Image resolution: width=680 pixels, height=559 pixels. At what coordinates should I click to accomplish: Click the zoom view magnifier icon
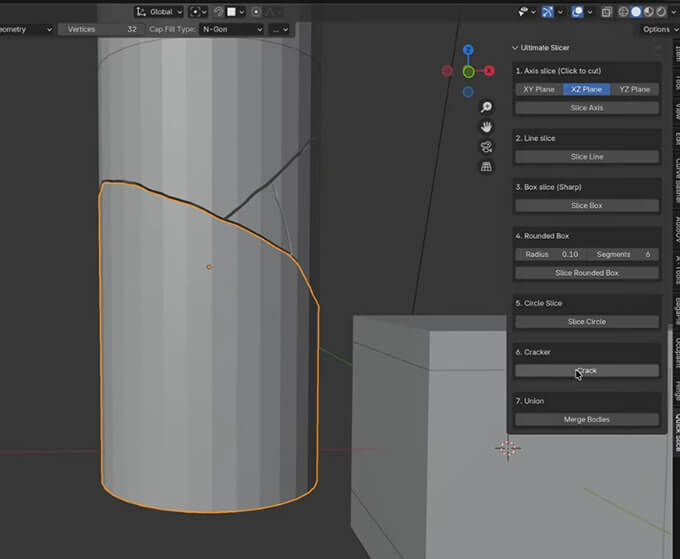pos(486,107)
